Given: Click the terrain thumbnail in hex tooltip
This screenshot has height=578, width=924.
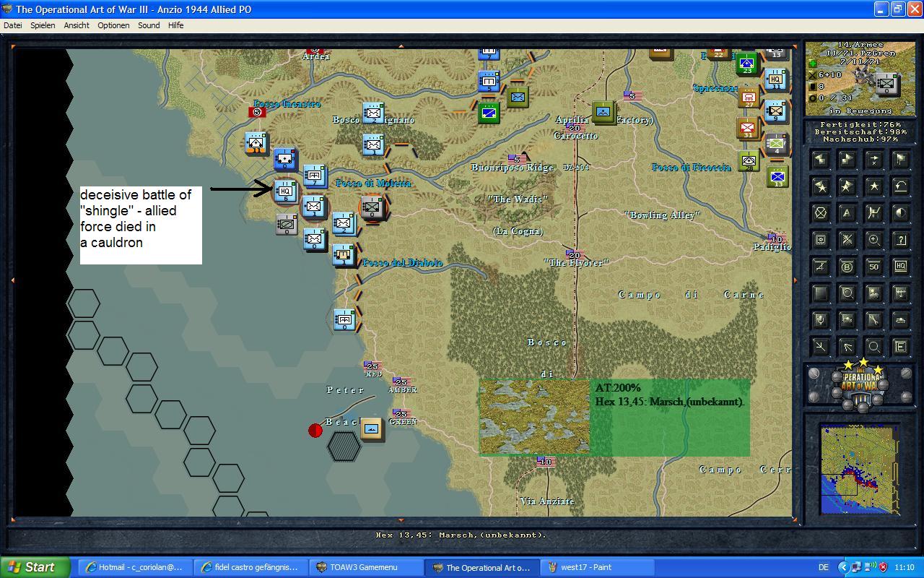Looking at the screenshot, I should tap(535, 417).
